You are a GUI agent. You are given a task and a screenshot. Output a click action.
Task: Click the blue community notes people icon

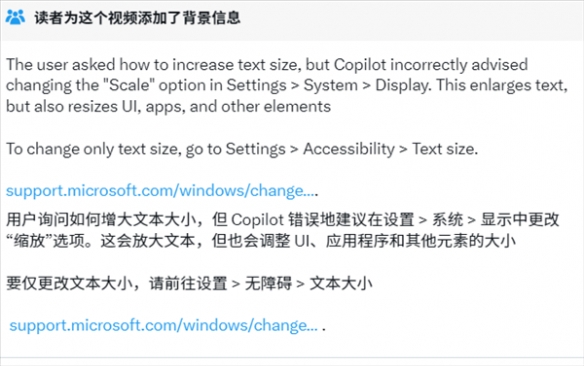coord(15,17)
